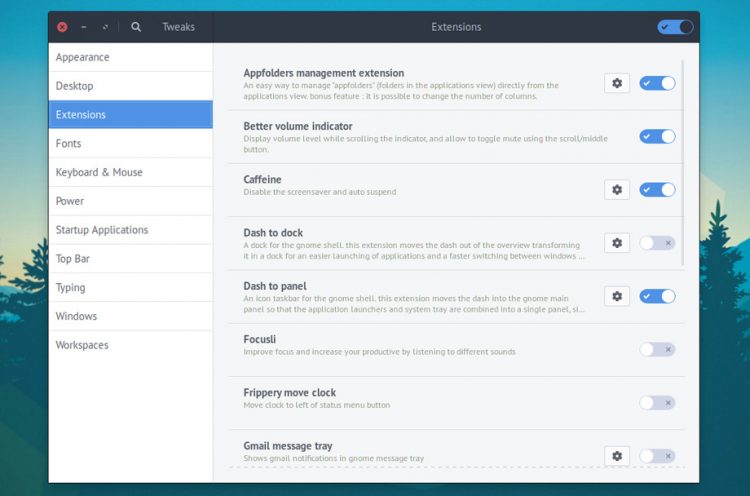Open the Fonts section
The height and width of the screenshot is (496, 750).
pos(131,143)
